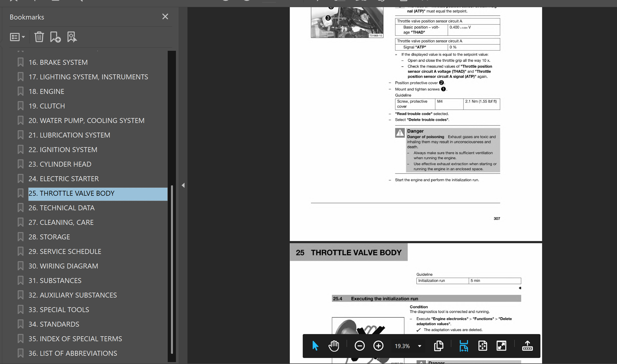Open the zoom level dropdown arrow
Viewport: 617px width, 364px height.
click(x=419, y=346)
